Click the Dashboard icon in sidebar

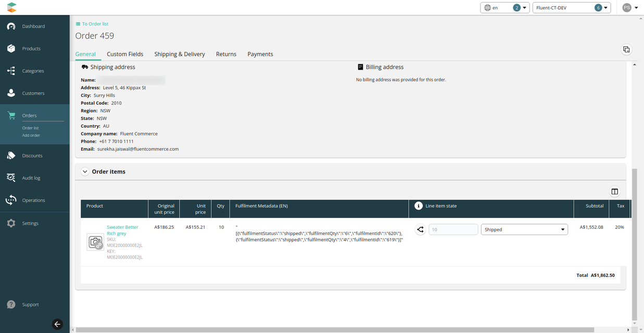[x=11, y=26]
